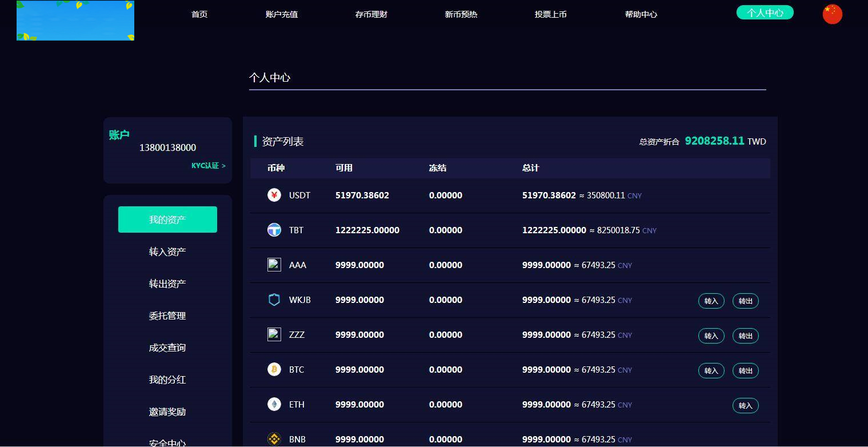Viewport: 868px width, 447px height.
Task: Click the broken AAA coin image
Action: (274, 265)
